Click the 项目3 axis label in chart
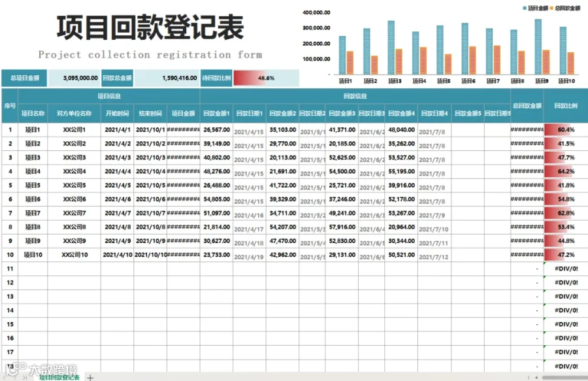This screenshot has width=588, height=381. [395, 81]
